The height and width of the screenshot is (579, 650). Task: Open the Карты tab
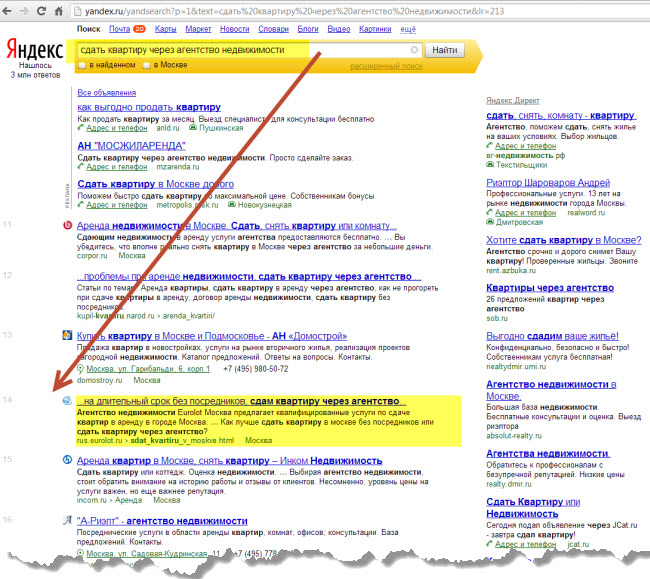[165, 29]
